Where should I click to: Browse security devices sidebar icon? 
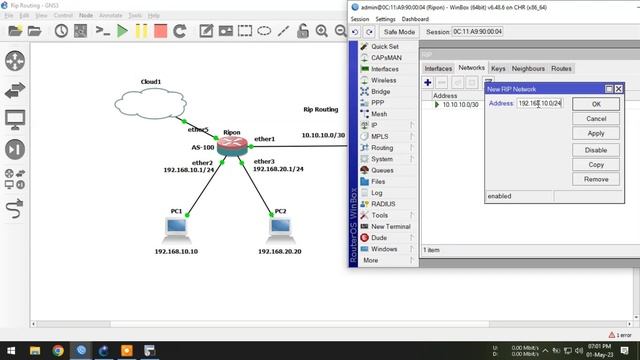pyautogui.click(x=15, y=149)
